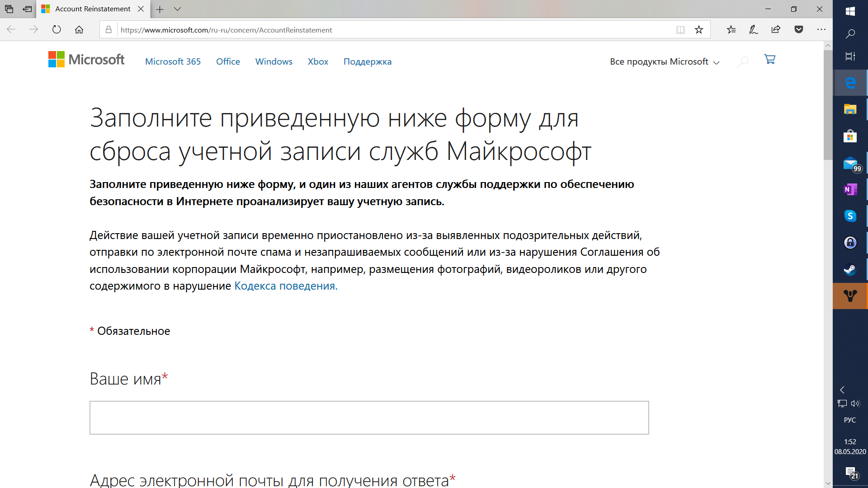Open Skype taskbar icon

click(850, 216)
